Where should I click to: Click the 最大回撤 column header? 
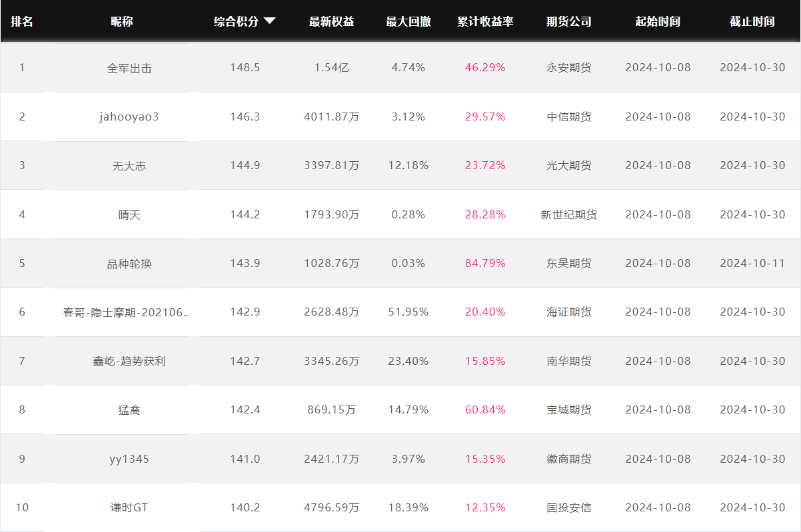click(408, 21)
